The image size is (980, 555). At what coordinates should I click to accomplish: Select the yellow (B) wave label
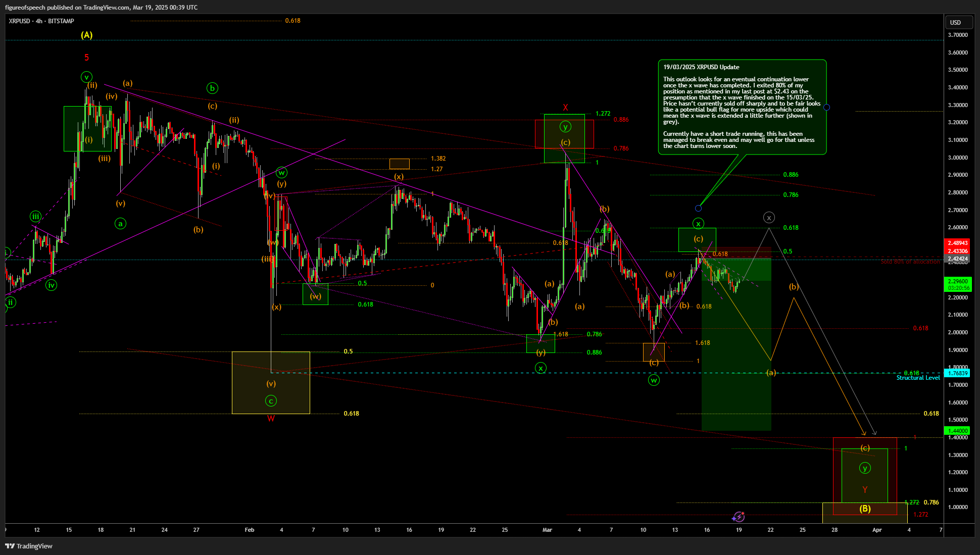pos(865,509)
